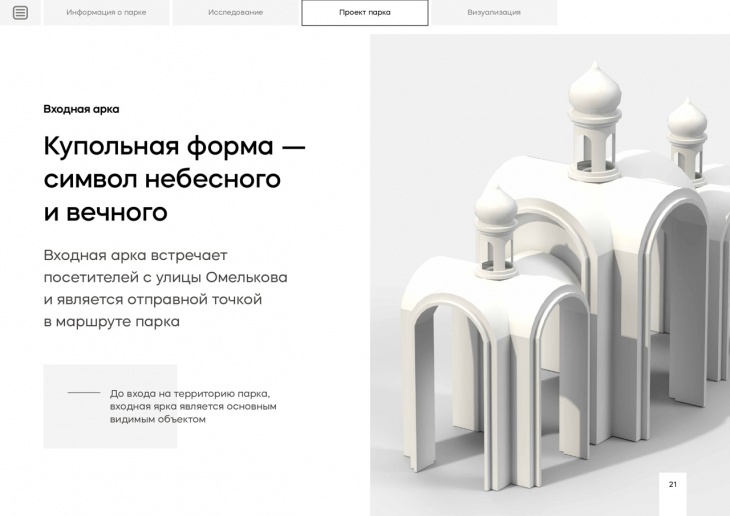Viewport: 730px width, 516px height.
Task: Open the Исследование tab
Action: (236, 13)
